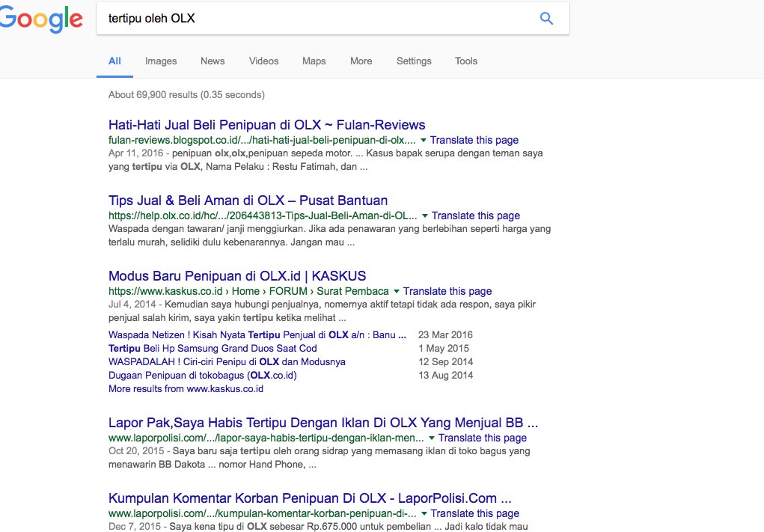Click 'About 69,900 results' stats text

click(x=186, y=94)
